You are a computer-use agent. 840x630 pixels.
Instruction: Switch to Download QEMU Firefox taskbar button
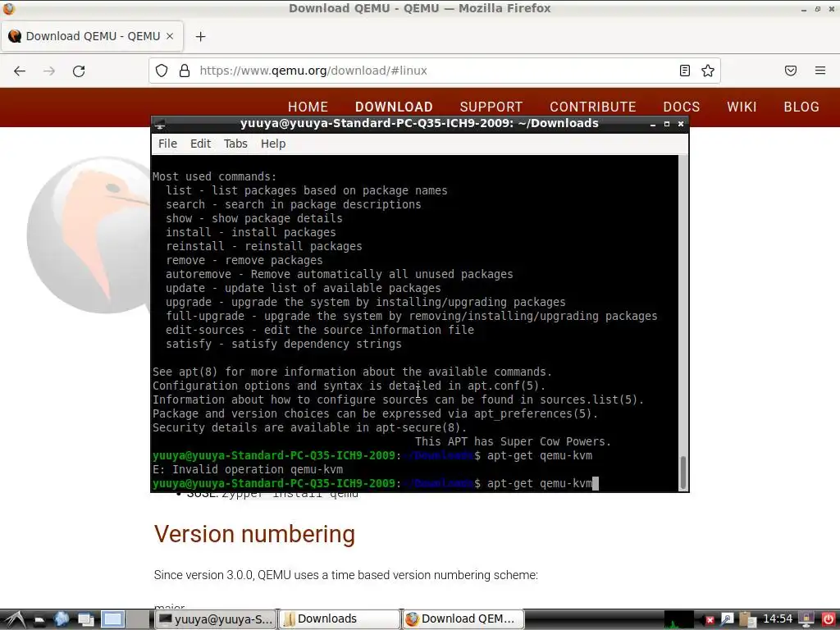tap(463, 619)
